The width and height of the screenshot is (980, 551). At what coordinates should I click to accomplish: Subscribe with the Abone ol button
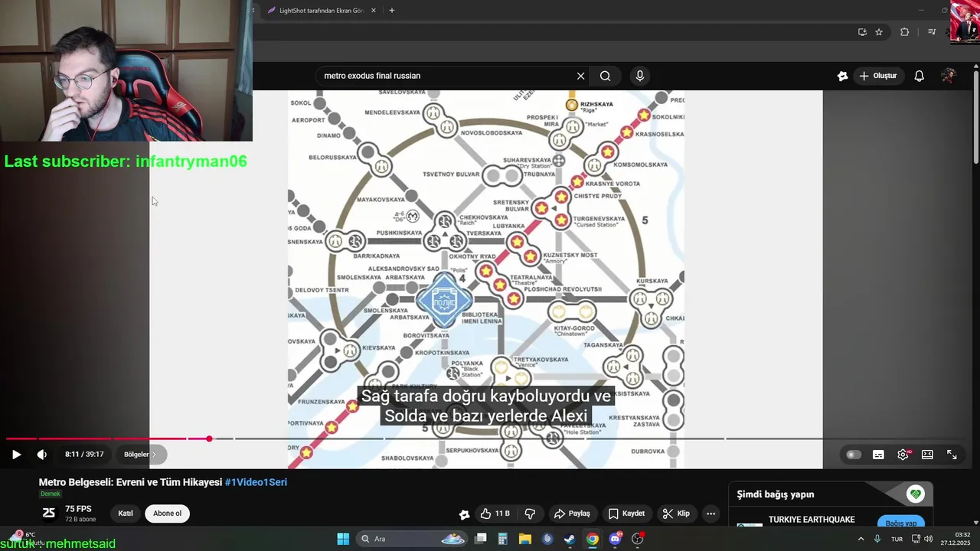click(x=167, y=514)
